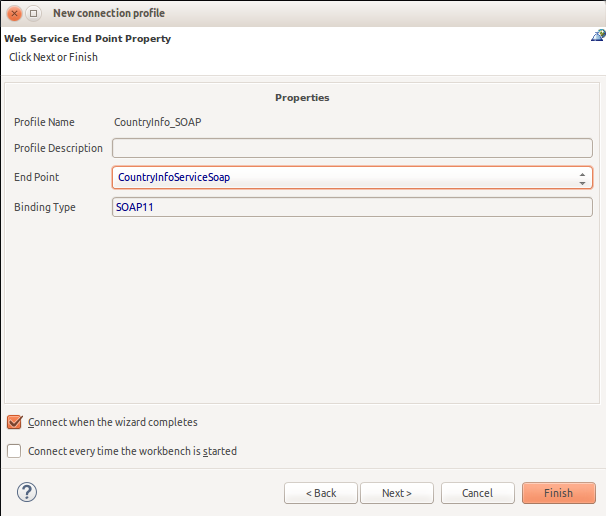Image resolution: width=606 pixels, height=516 pixels.
Task: Click the CountryInfo_SOAP profile name text
Action: tap(158, 122)
